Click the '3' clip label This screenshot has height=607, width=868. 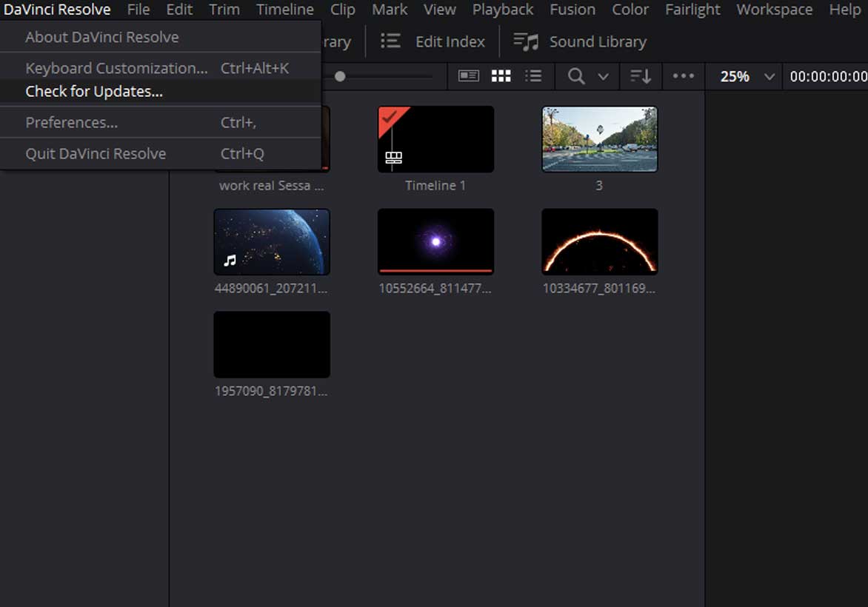[x=599, y=185]
